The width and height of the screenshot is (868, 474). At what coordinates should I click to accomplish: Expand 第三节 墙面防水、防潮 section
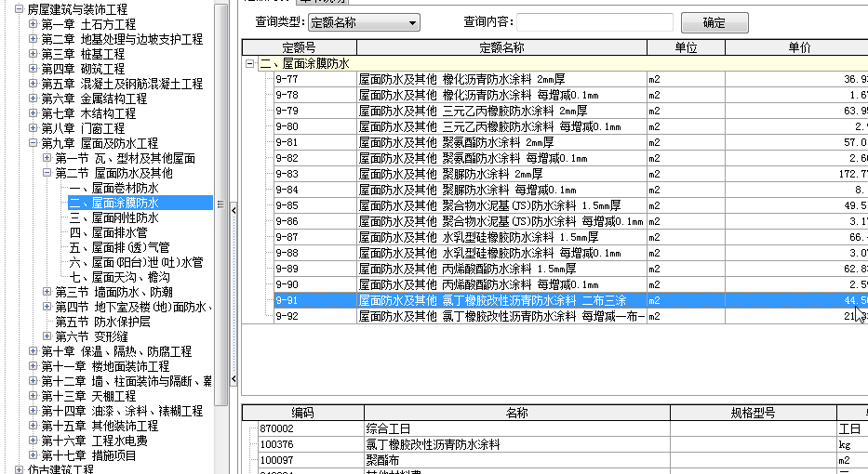47,292
